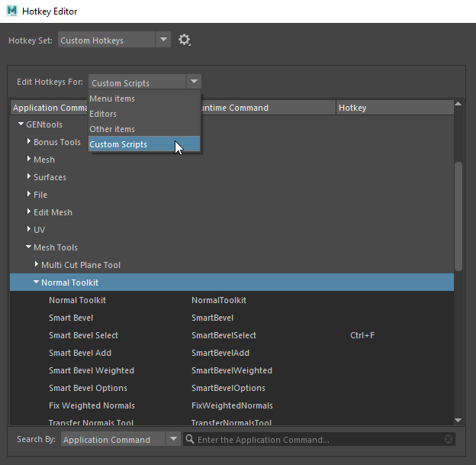Click the SmartBevelWeighted runtime command
This screenshot has width=476, height=465.
232,370
